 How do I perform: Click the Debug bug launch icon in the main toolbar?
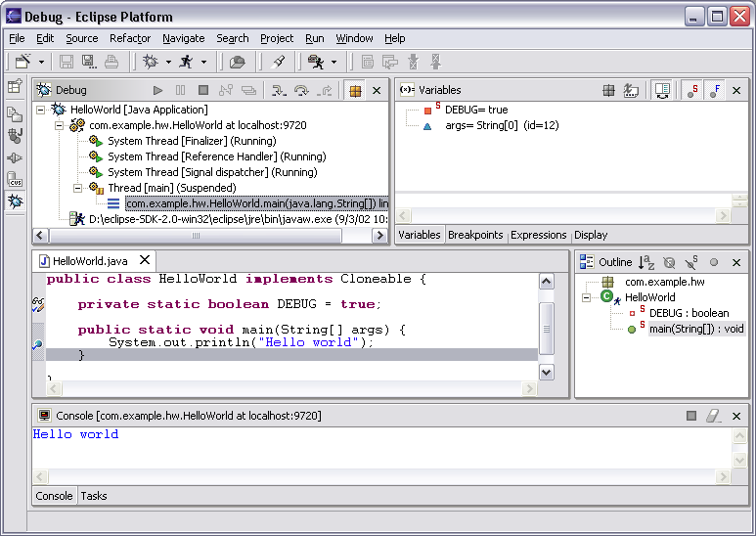pos(151,62)
